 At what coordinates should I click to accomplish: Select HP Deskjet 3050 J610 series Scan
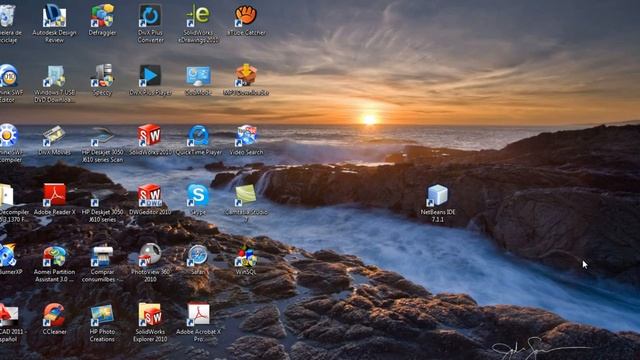point(102,136)
